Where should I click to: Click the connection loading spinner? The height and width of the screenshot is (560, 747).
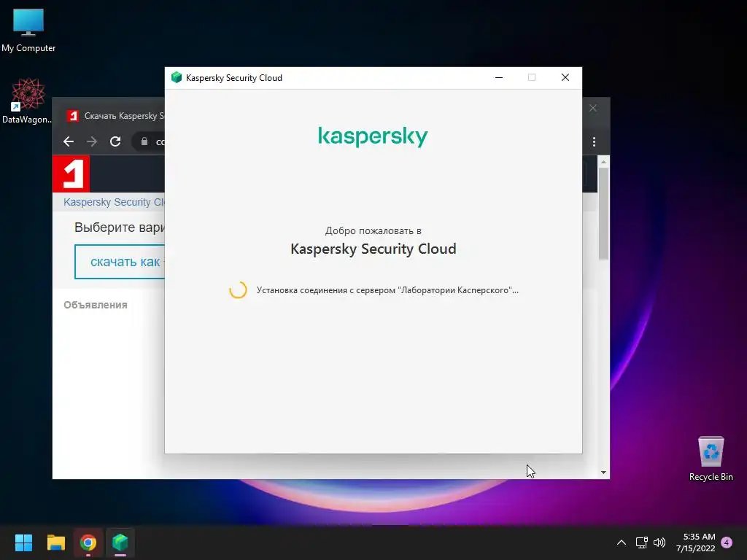tap(238, 289)
